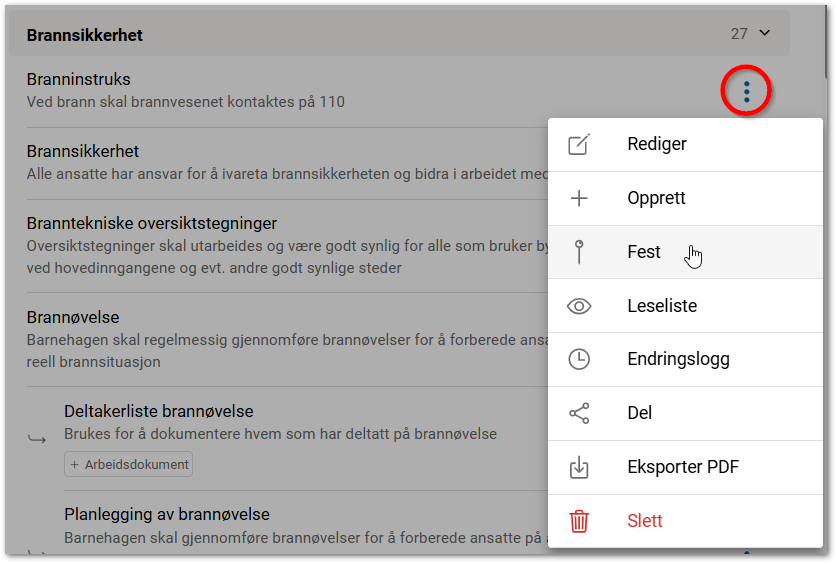Image resolution: width=836 pixels, height=563 pixels.
Task: Collapse the Brannsikkerhet section chevron
Action: click(765, 34)
